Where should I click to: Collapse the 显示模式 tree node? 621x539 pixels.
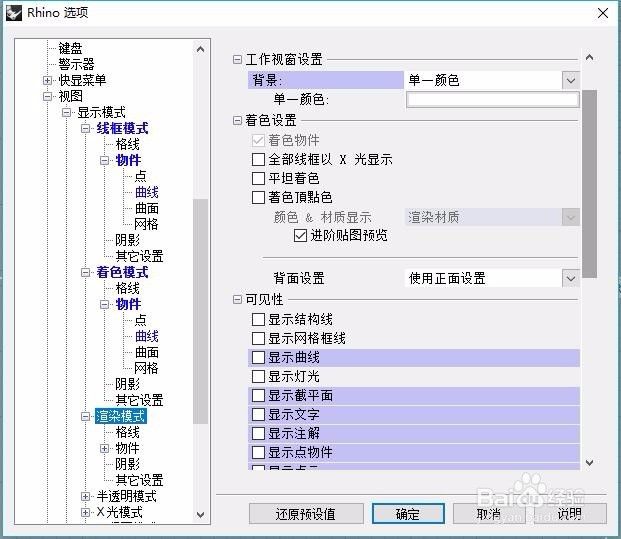(x=67, y=112)
